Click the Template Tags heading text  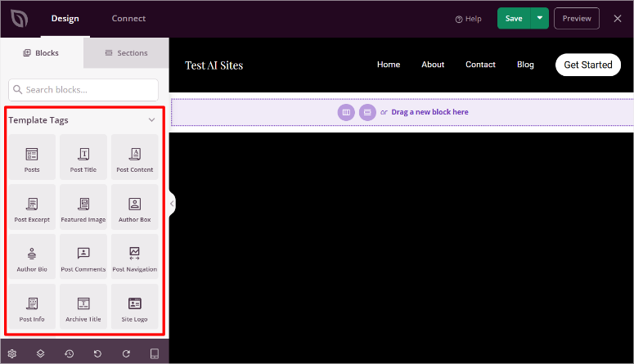(38, 120)
